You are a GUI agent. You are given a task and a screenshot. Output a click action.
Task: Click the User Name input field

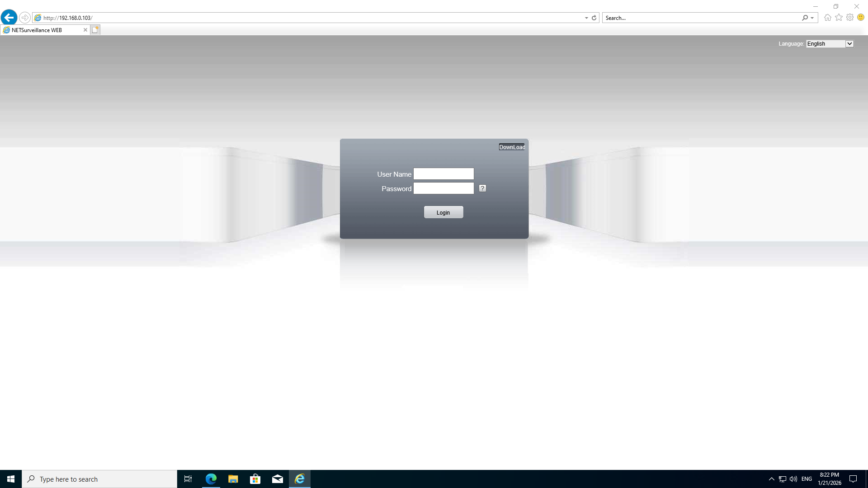(443, 174)
